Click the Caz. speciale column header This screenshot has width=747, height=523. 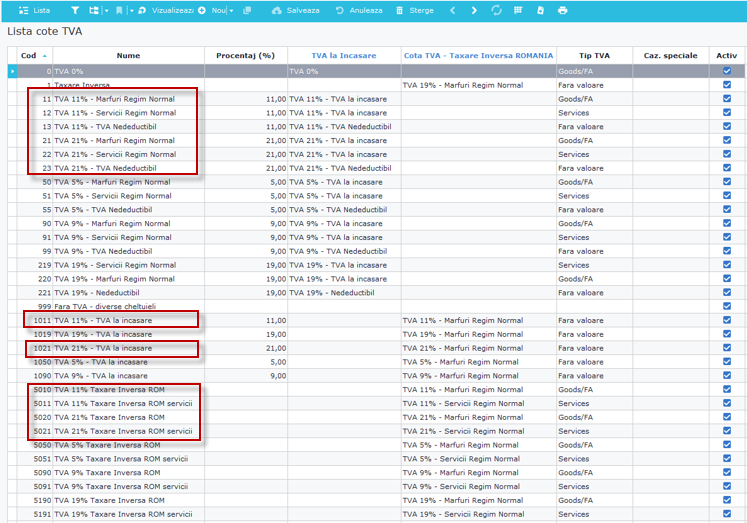tap(670, 56)
